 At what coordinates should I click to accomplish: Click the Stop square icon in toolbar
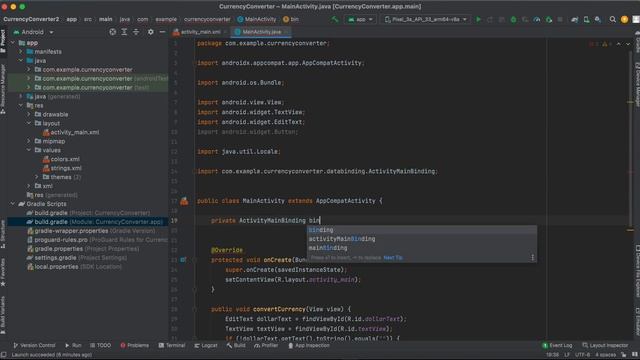coord(560,19)
